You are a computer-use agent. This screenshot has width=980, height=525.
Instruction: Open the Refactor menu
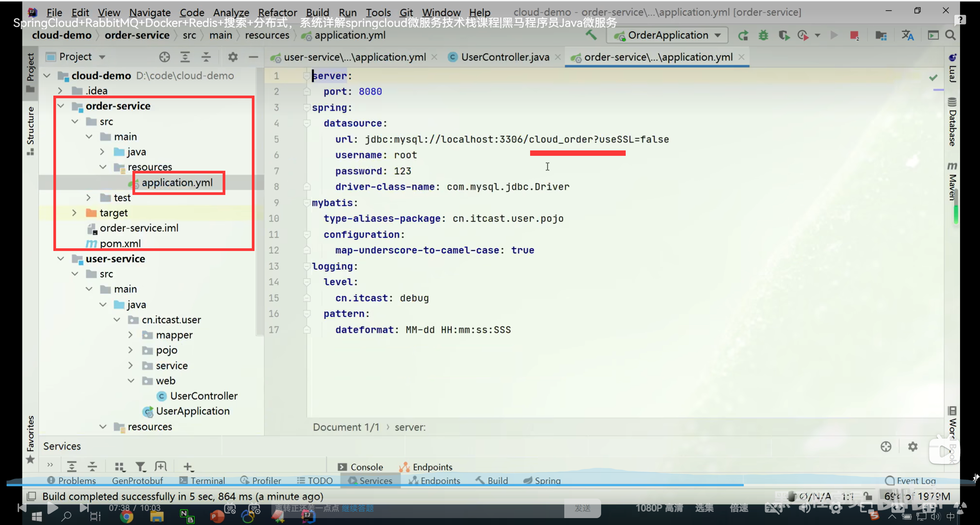coord(277,12)
